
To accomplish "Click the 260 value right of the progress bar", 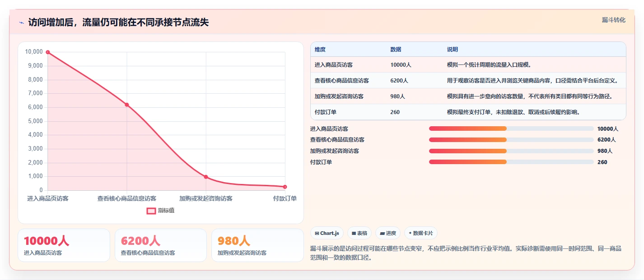I will pyautogui.click(x=602, y=162).
